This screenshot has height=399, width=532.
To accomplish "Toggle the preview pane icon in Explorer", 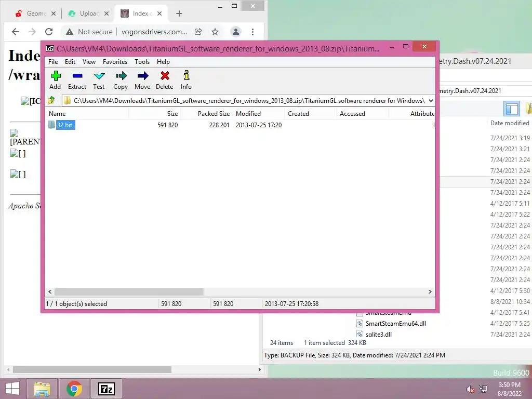I will [x=512, y=109].
